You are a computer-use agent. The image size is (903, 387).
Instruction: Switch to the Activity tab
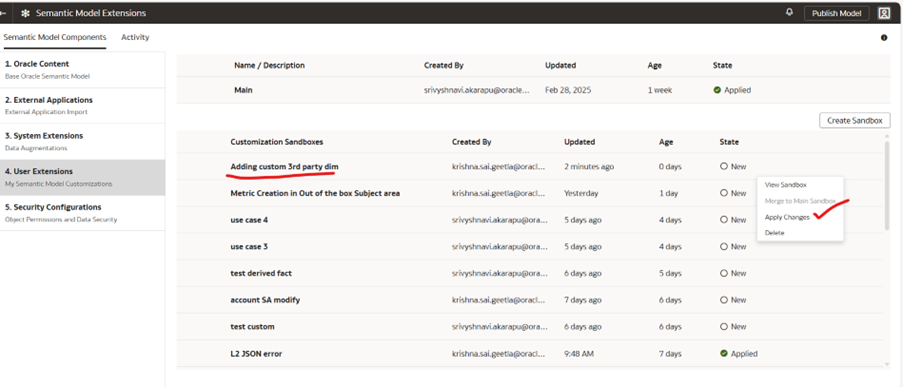(x=135, y=37)
